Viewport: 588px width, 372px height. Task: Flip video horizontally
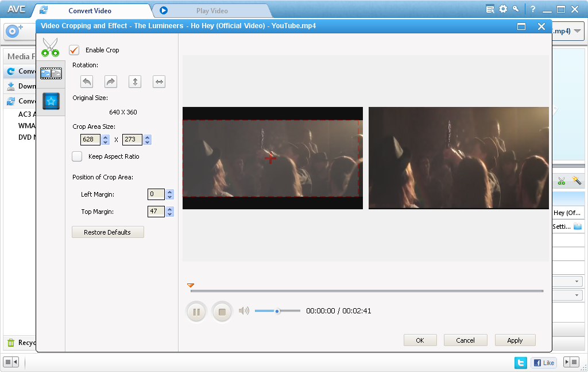click(160, 82)
